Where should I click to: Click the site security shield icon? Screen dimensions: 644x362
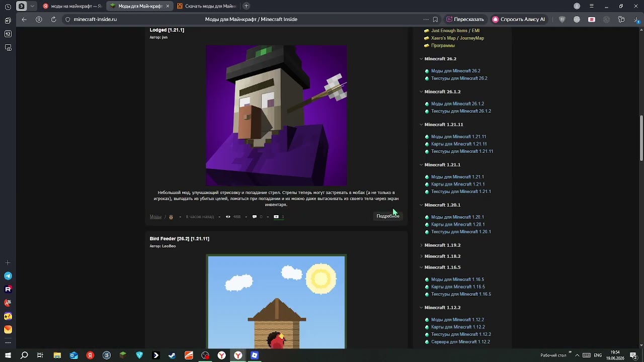tap(68, 20)
